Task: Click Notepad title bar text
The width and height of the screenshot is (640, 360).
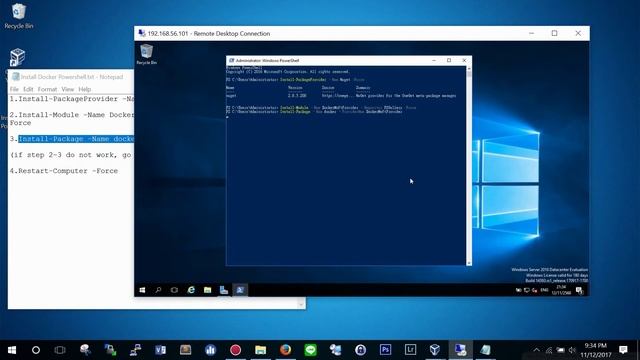Action: point(72,77)
